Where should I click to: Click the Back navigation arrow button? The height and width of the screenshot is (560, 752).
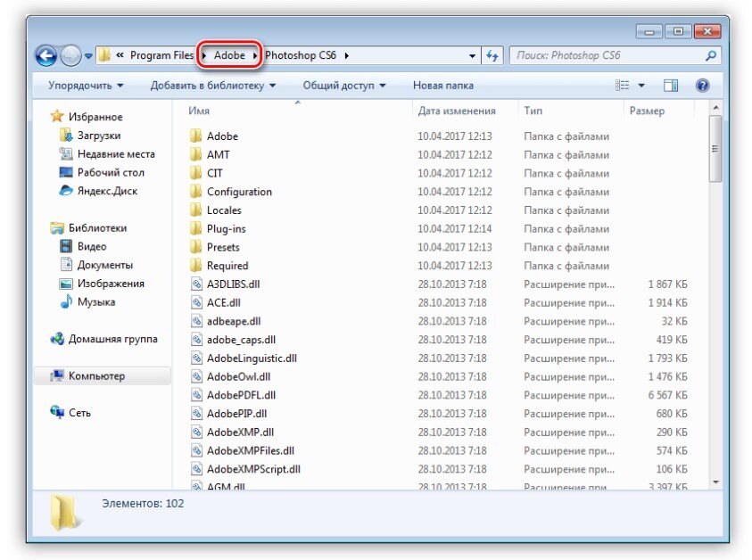click(46, 55)
